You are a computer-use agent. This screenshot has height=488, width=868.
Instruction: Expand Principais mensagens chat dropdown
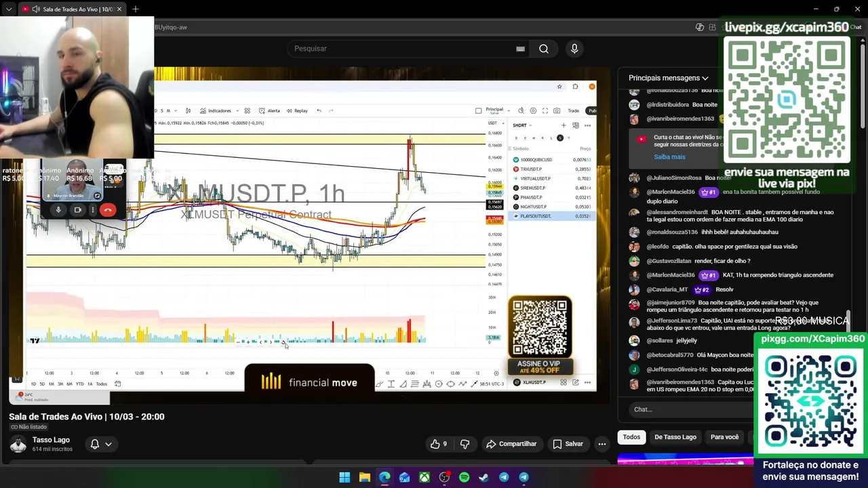(x=669, y=78)
